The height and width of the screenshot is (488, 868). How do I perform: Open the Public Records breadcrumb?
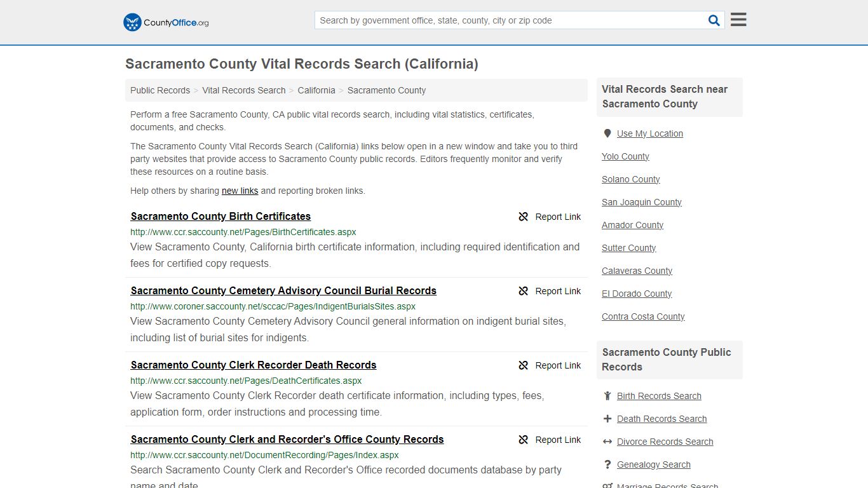click(x=160, y=90)
